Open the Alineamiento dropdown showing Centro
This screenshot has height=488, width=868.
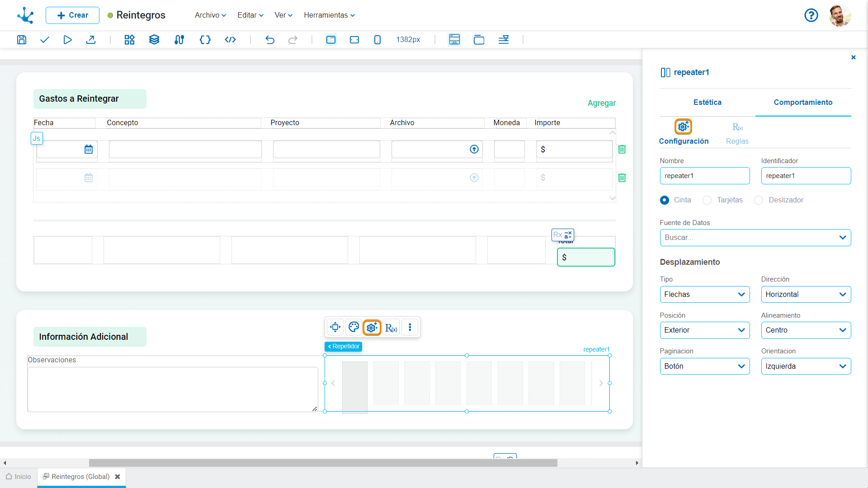pos(806,330)
